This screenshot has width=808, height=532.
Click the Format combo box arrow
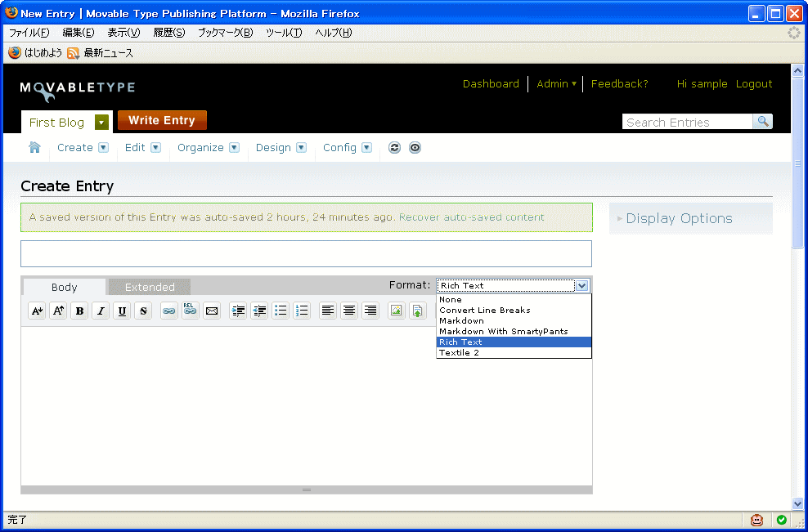[581, 285]
